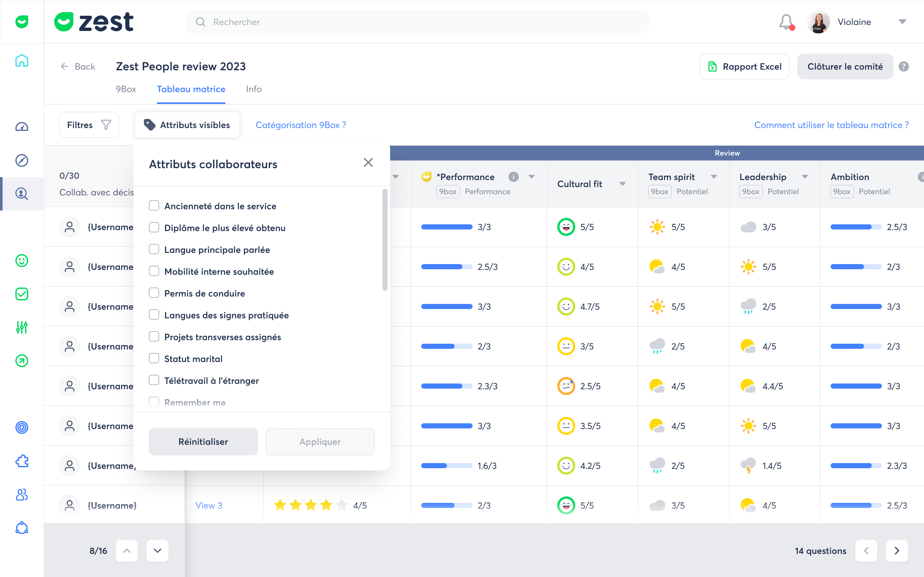Expand the Violaine user menu arrow
This screenshot has width=924, height=577.
pos(902,22)
